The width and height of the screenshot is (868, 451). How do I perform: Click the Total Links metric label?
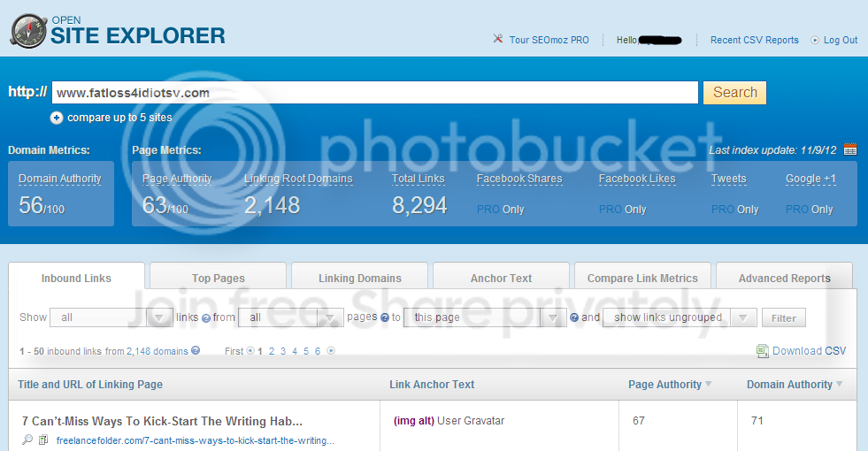pos(418,178)
